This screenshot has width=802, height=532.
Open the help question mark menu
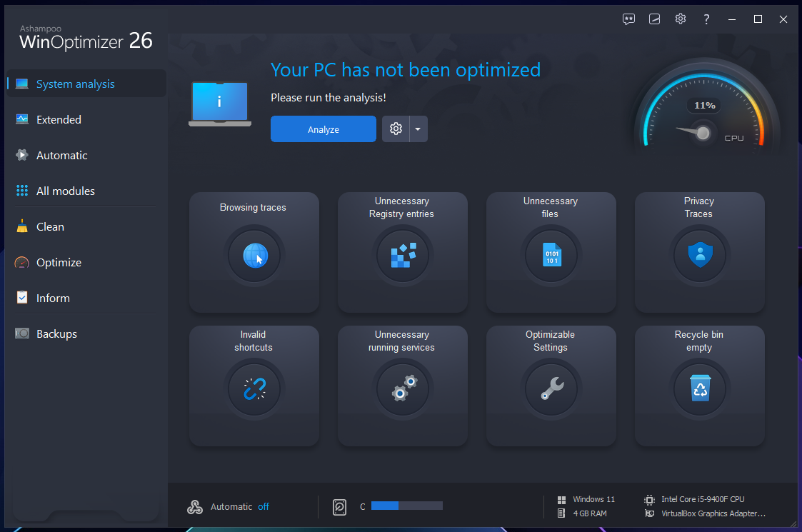pyautogui.click(x=706, y=19)
